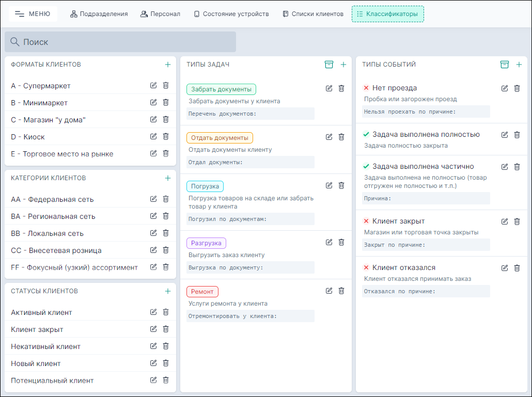The image size is (532, 397).
Task: Open the МЕНЮ hamburger menu
Action: tap(33, 14)
